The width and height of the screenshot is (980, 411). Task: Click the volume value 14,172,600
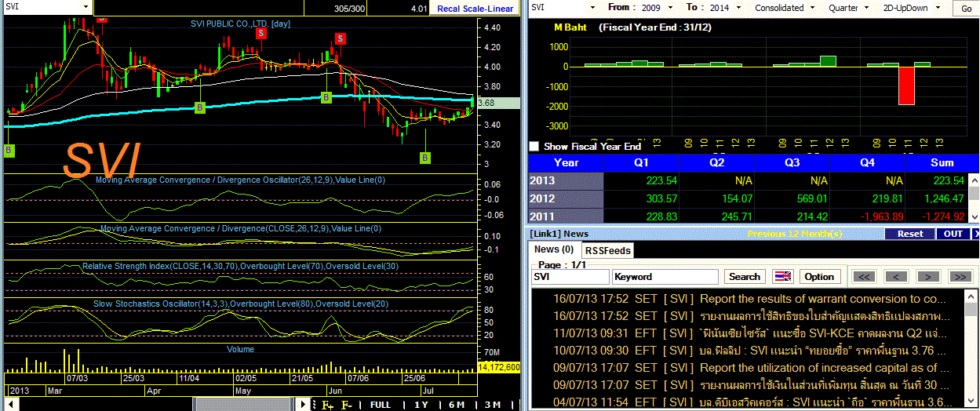point(499,367)
